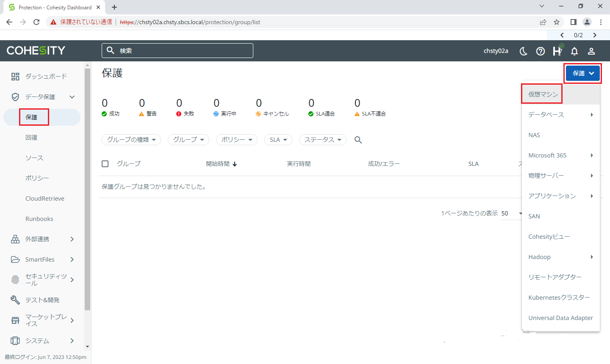Open アプリケーション submenu
The width and height of the screenshot is (610, 364).
pos(561,196)
